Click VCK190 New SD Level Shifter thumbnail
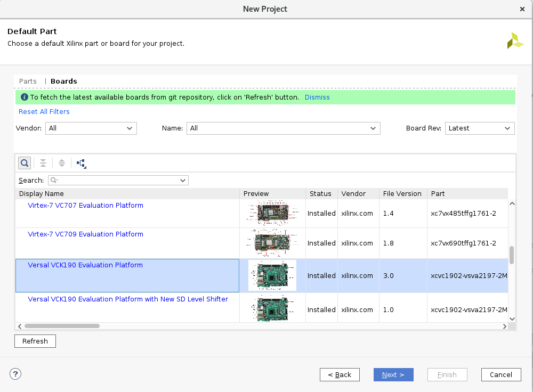 272,308
